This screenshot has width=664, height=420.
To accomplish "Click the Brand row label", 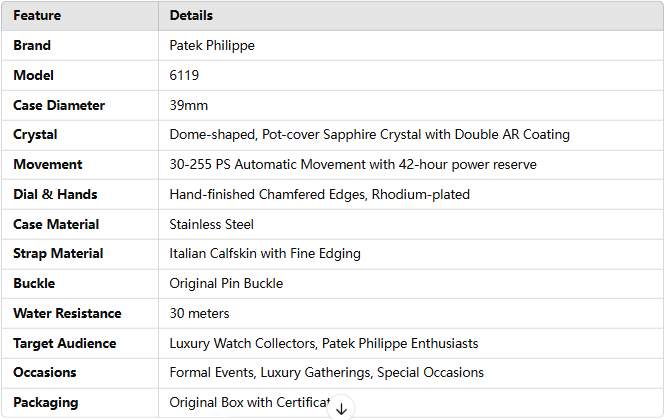I will [x=32, y=45].
